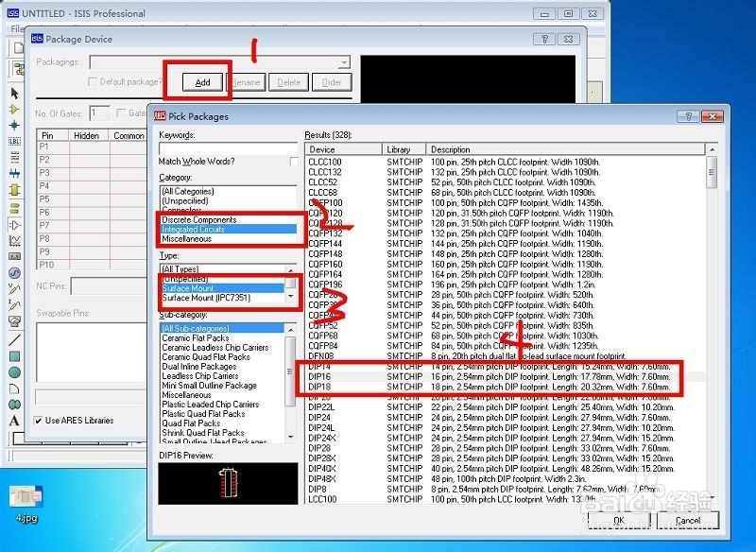Image resolution: width=756 pixels, height=552 pixels.
Task: Click the Rename packaging button
Action: (246, 82)
